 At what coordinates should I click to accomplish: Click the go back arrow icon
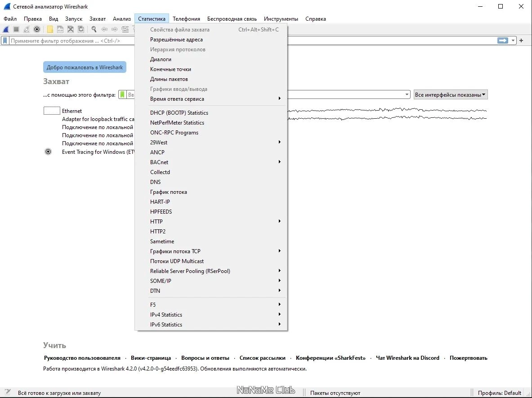[104, 30]
